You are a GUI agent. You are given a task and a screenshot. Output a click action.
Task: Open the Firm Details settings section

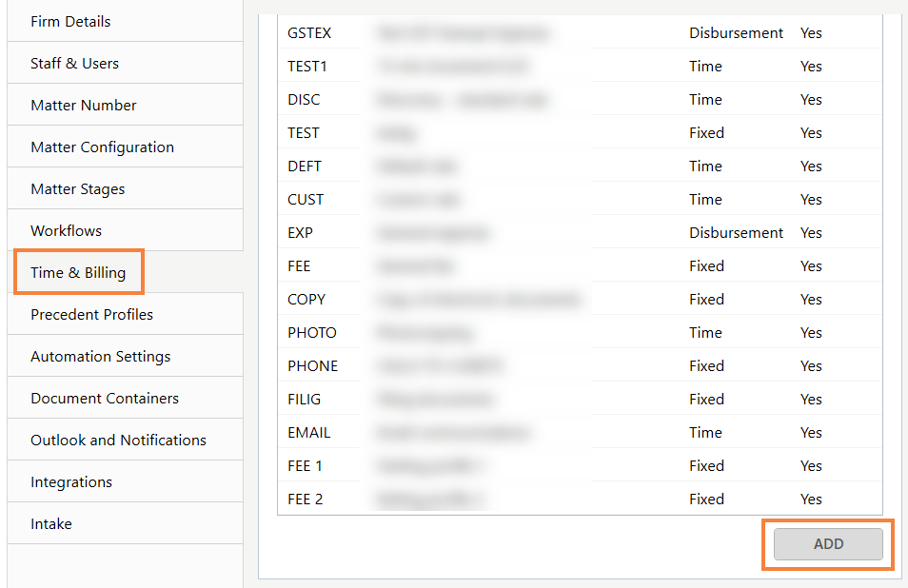point(70,21)
